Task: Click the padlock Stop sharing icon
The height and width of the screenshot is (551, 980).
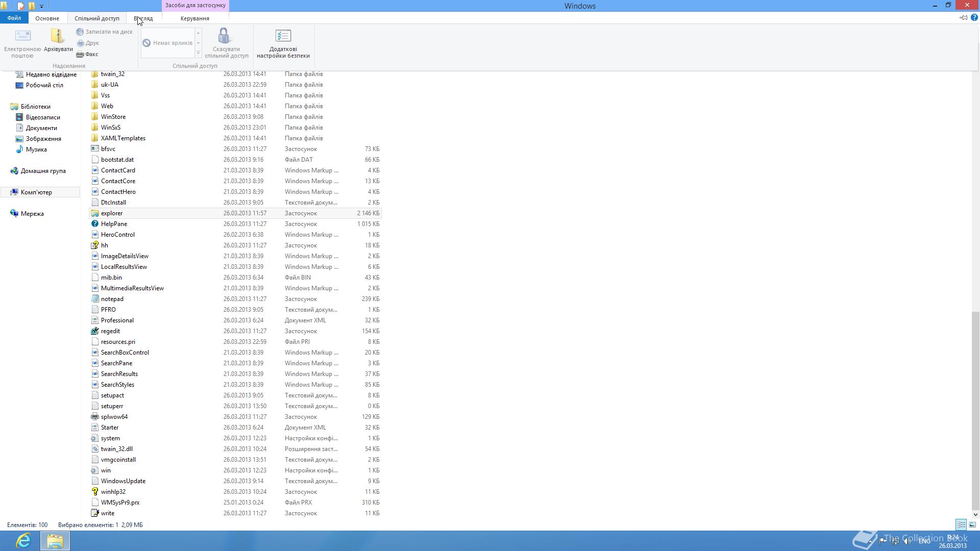Action: (224, 36)
